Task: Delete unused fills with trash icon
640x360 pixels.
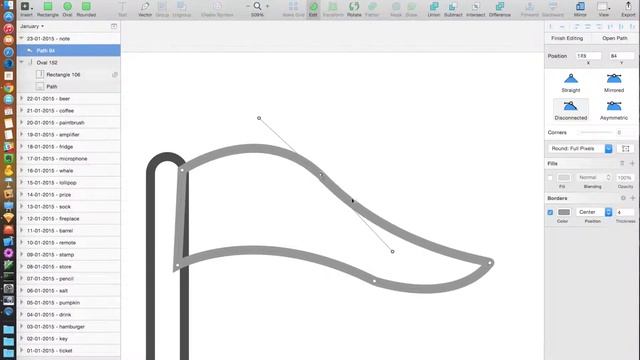Action: (622, 163)
